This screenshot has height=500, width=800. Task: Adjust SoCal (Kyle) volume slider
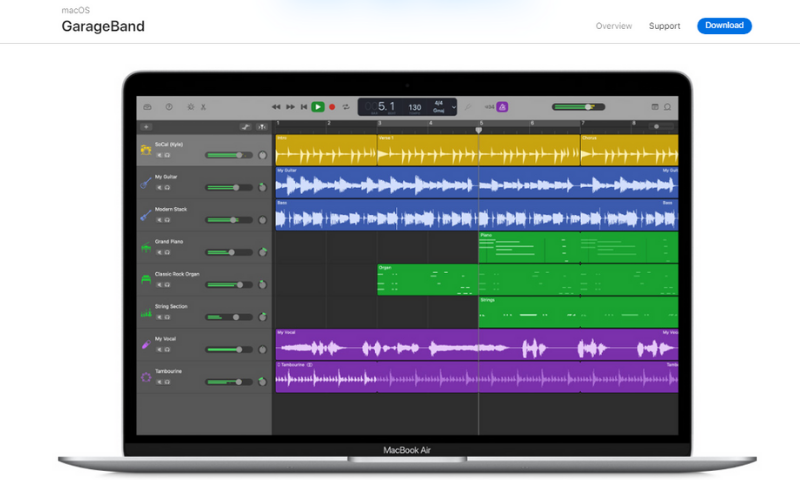pyautogui.click(x=229, y=155)
